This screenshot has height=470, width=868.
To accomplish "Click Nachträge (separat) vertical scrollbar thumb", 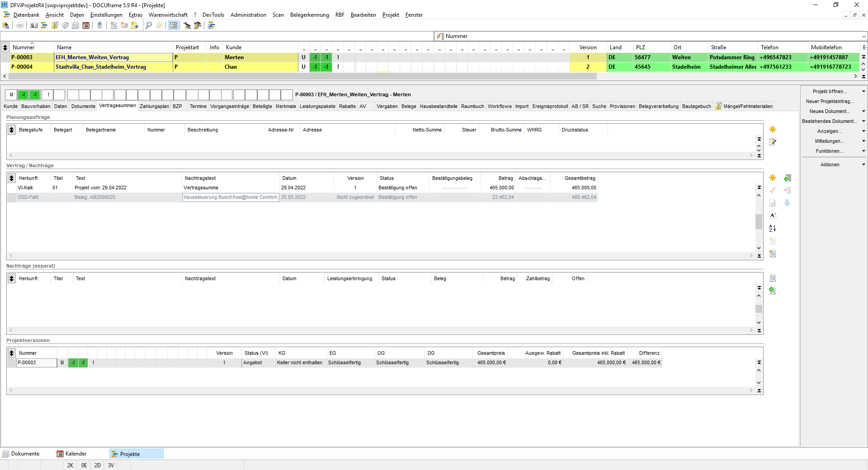I will coord(759,309).
